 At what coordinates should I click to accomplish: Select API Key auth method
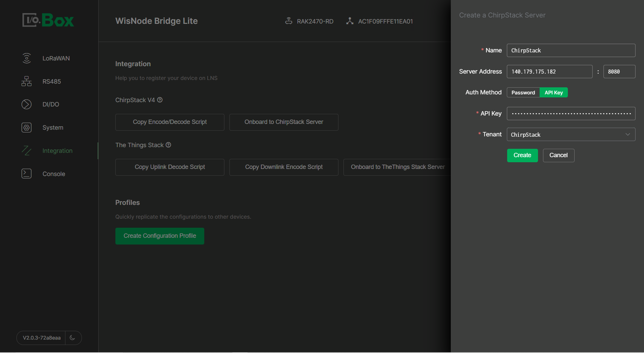(x=553, y=92)
